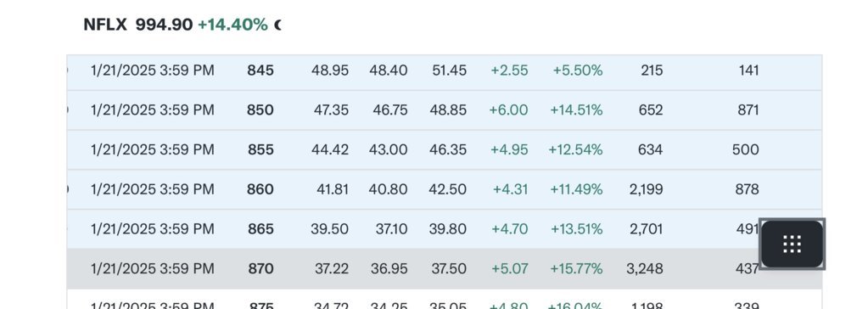Click the +14.40% price change label

click(x=232, y=25)
